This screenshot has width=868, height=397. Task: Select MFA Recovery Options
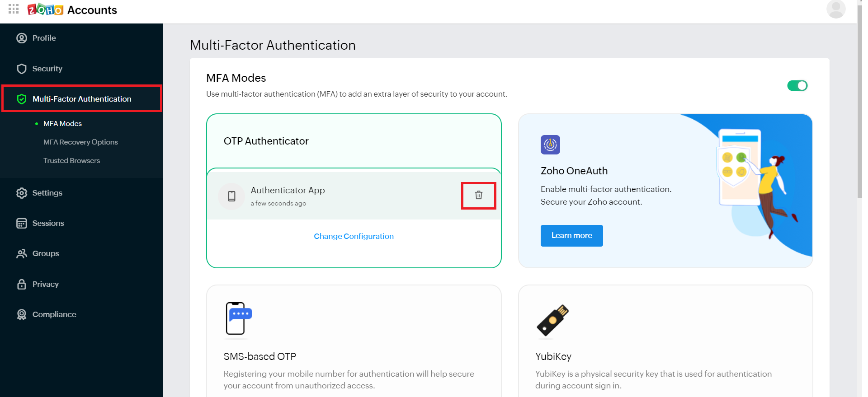(x=80, y=142)
